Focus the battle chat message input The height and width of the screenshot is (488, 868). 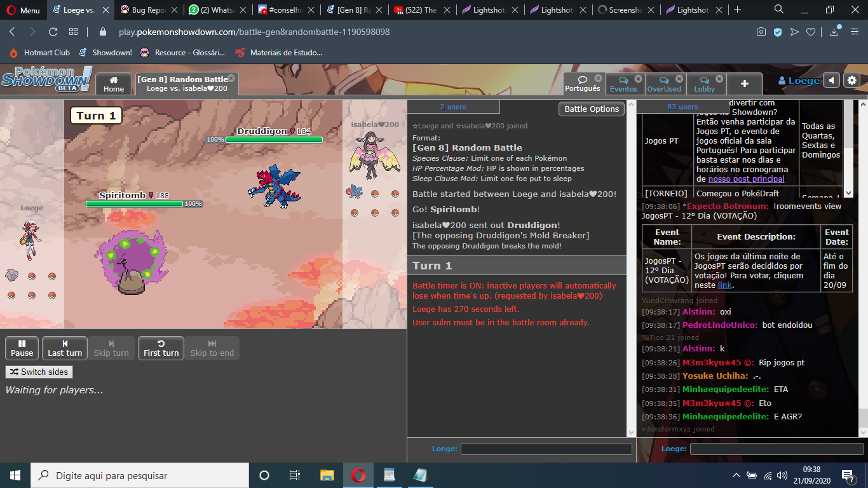point(546,449)
